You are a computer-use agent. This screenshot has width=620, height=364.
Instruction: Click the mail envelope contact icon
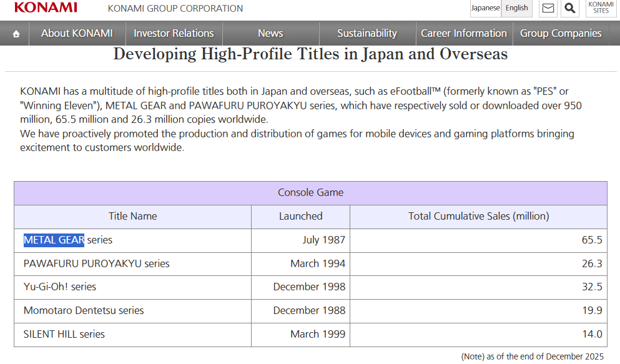click(548, 8)
